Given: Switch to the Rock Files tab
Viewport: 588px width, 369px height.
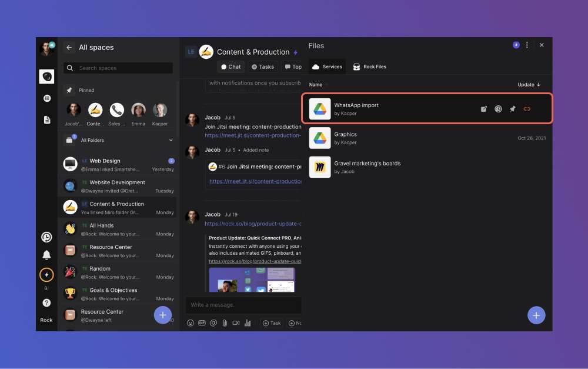Looking at the screenshot, I should (369, 67).
